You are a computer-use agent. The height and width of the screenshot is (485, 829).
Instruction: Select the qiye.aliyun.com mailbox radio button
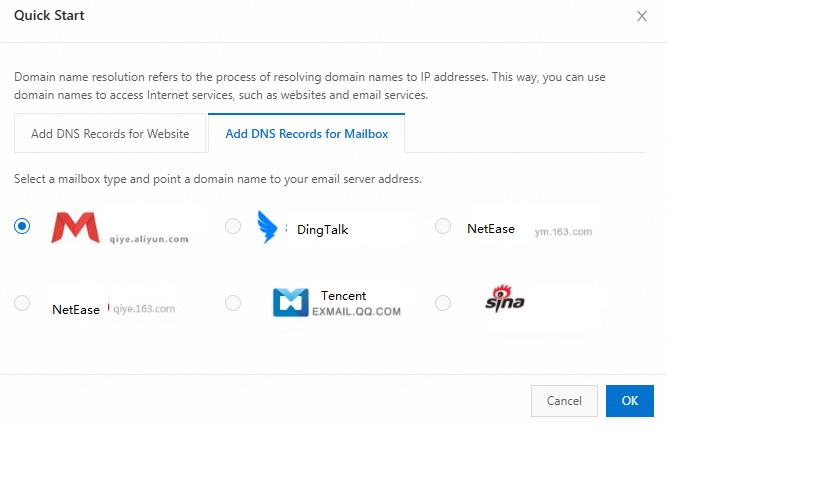point(22,227)
